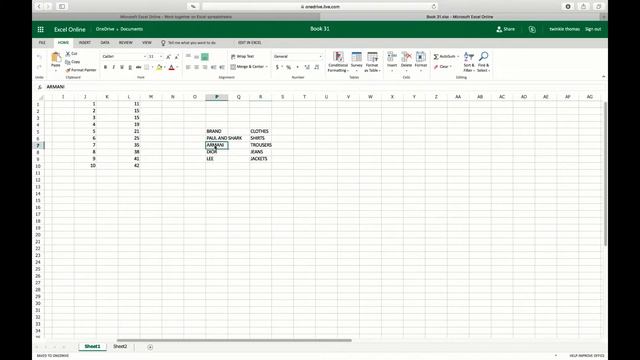Decrease the cell indent
The width and height of the screenshot is (640, 360).
tap(213, 67)
